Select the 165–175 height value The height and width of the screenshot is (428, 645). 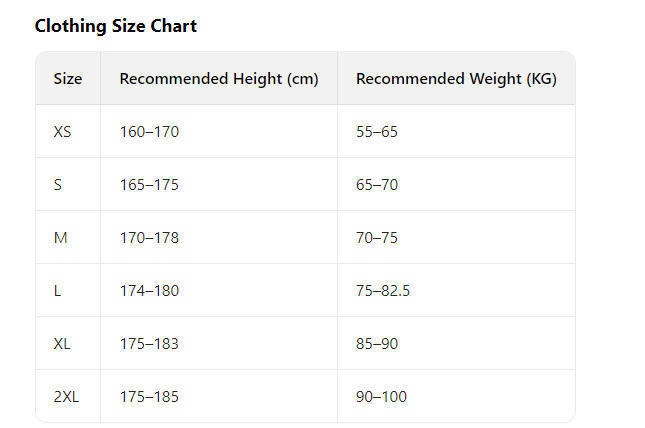click(x=149, y=184)
